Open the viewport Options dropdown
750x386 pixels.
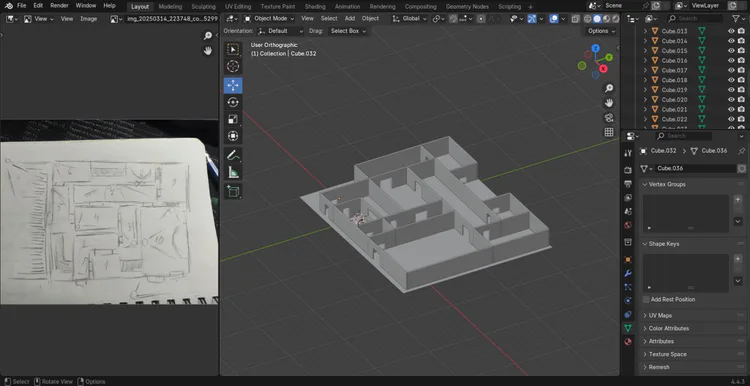coord(601,31)
